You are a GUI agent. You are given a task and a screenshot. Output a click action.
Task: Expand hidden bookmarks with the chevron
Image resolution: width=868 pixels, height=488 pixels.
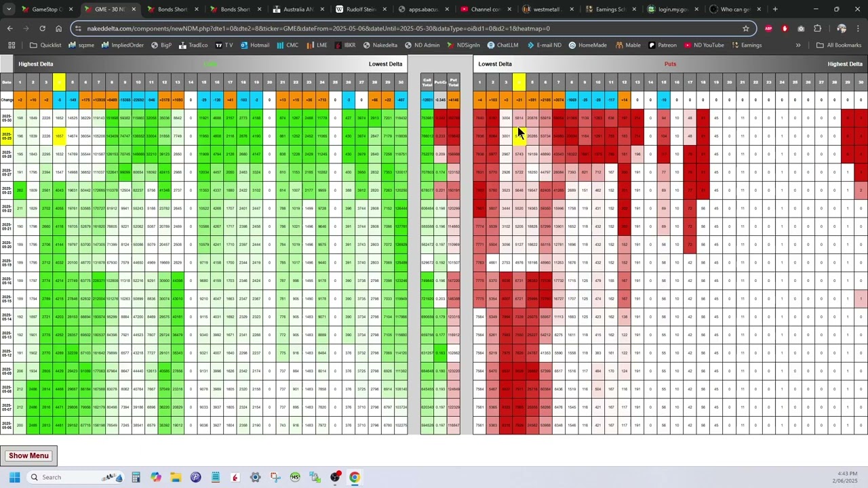click(798, 45)
